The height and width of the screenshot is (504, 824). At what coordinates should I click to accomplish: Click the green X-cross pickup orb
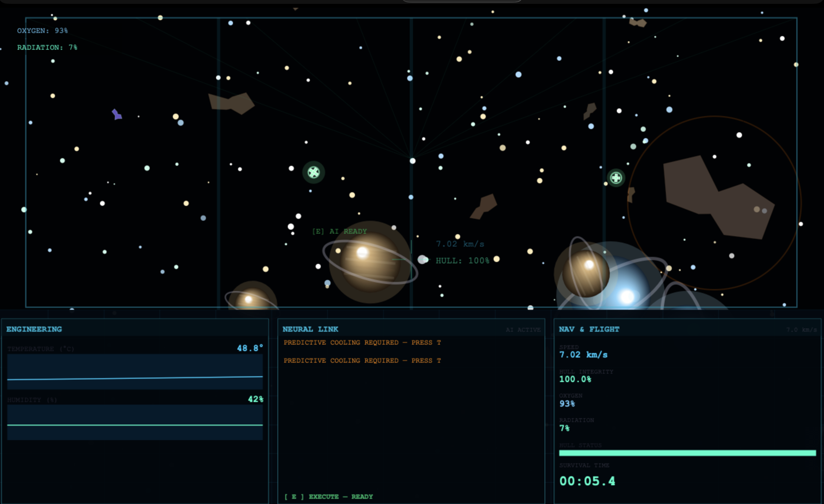point(313,172)
